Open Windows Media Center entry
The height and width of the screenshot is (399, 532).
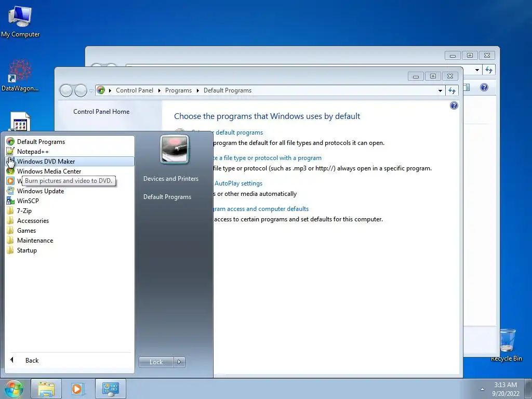tap(70, 171)
